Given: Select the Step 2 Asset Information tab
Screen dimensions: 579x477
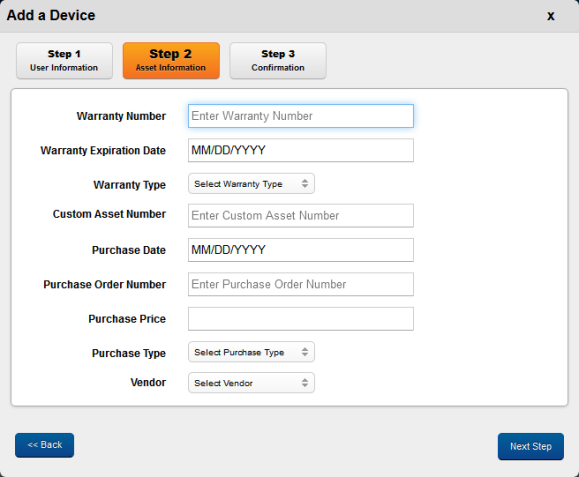Looking at the screenshot, I should pyautogui.click(x=171, y=61).
